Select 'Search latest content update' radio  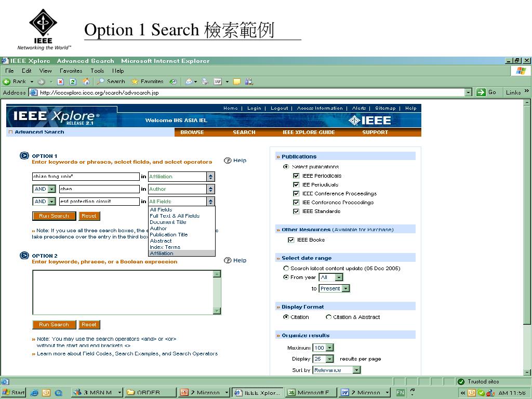[x=286, y=268]
